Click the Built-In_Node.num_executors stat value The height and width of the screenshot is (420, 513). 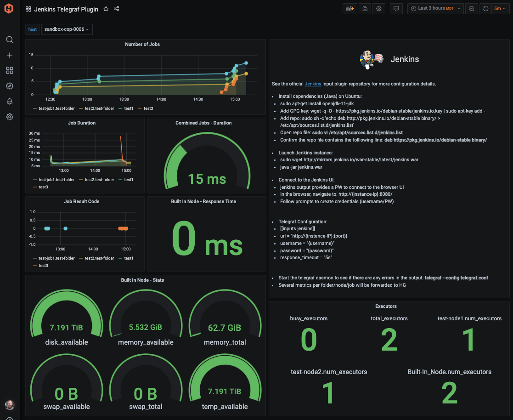click(x=449, y=393)
